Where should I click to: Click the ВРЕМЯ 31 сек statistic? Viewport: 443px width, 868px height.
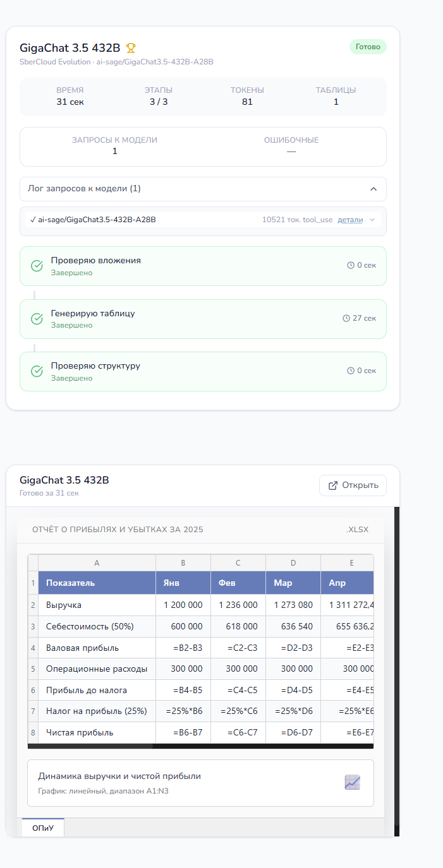pos(70,96)
